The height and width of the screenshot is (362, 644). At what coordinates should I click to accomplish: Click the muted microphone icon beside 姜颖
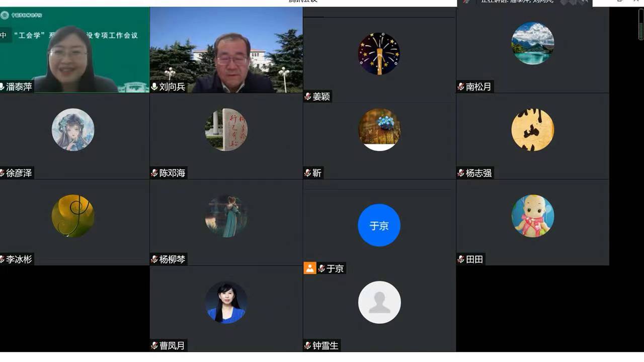click(308, 97)
